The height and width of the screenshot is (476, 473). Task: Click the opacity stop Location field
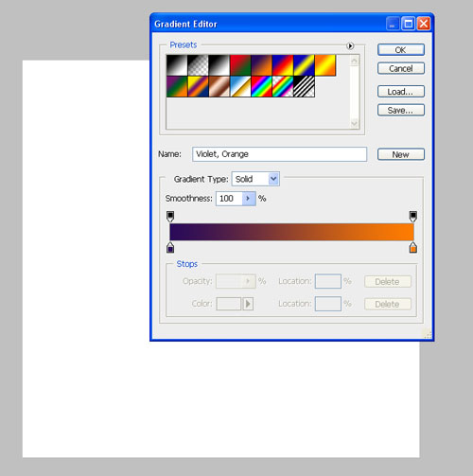click(x=328, y=281)
